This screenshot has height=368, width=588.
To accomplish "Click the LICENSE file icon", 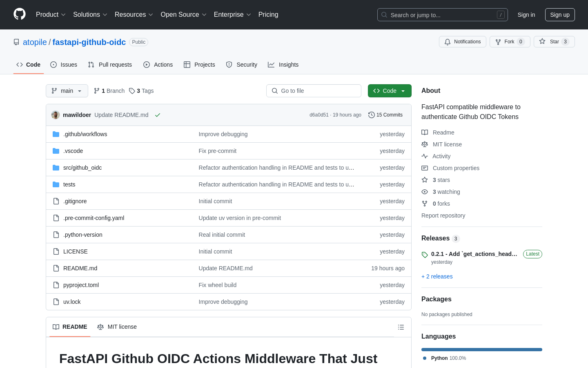I will tap(56, 251).
